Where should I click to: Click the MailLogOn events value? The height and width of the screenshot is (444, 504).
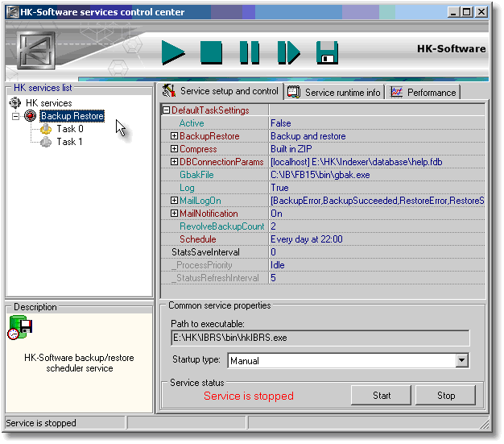pyautogui.click(x=378, y=201)
